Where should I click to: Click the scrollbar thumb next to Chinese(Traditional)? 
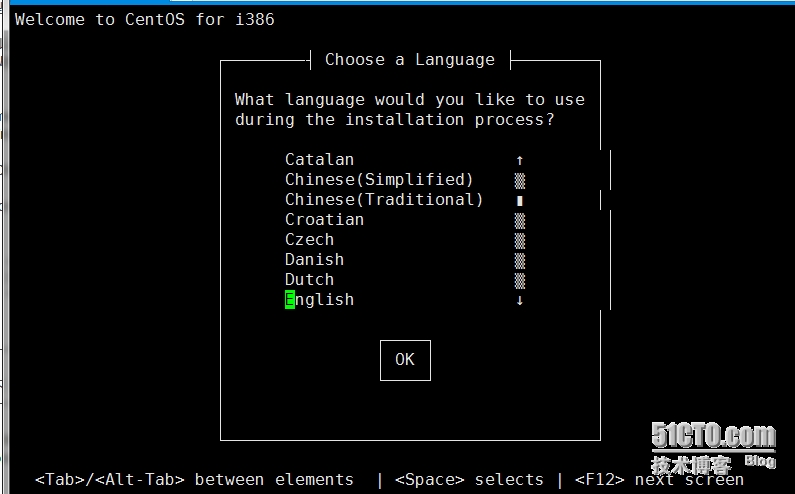coord(520,201)
